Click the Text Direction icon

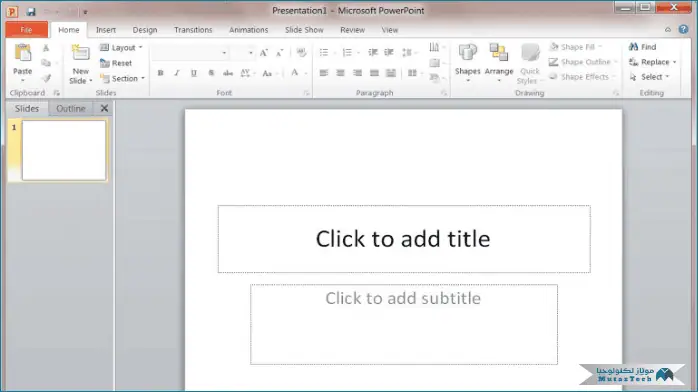(x=434, y=47)
